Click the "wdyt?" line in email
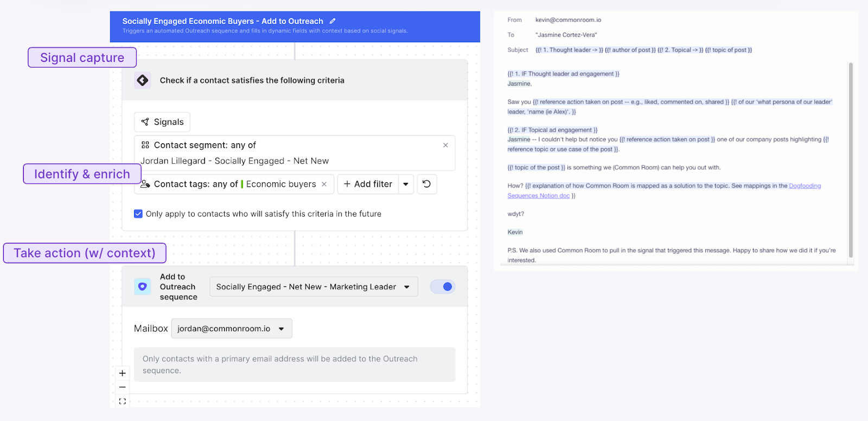Image resolution: width=868 pixels, height=421 pixels. tap(515, 214)
